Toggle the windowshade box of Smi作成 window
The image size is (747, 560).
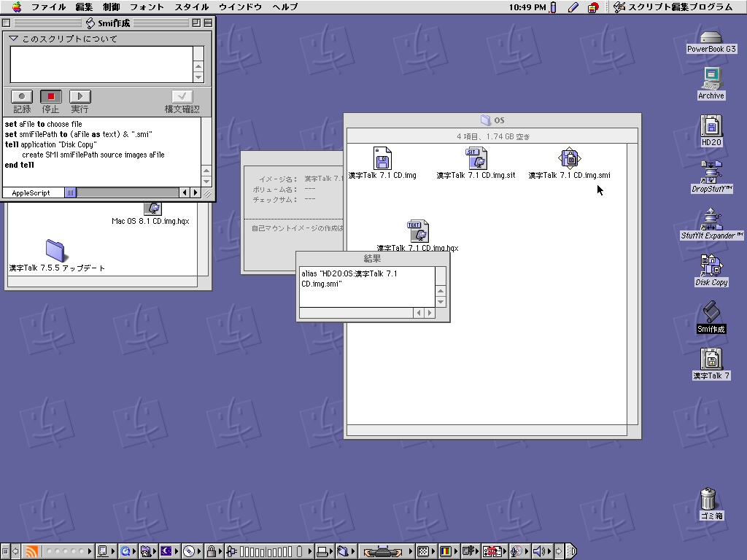coord(208,23)
